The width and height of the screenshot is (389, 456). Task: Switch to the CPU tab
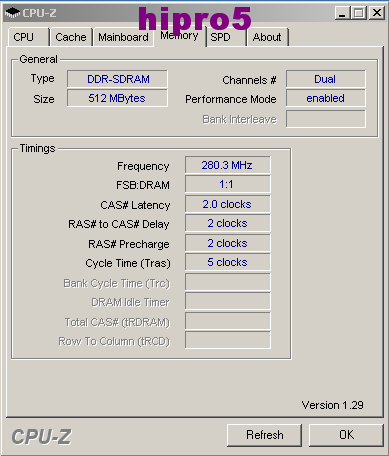[29, 37]
